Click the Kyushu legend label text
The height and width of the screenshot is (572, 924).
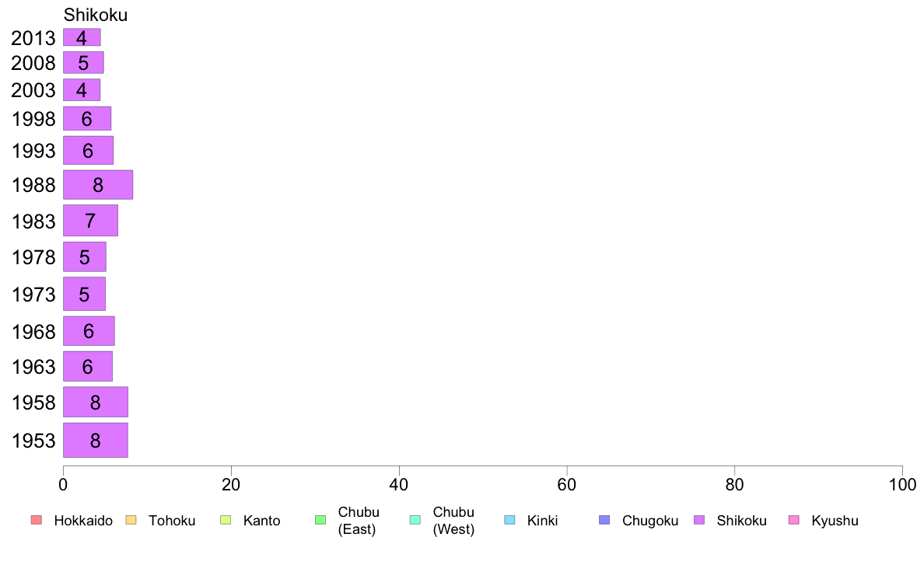coord(835,521)
